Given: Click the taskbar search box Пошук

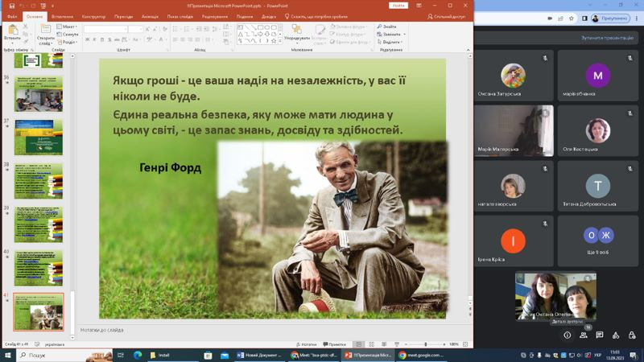Looking at the screenshot, I should pyautogui.click(x=64, y=355).
